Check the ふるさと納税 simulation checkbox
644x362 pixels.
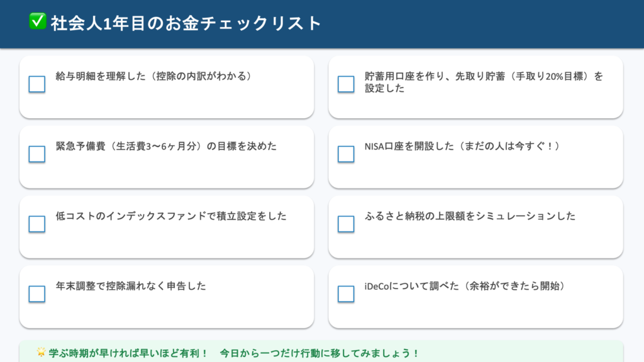346,224
